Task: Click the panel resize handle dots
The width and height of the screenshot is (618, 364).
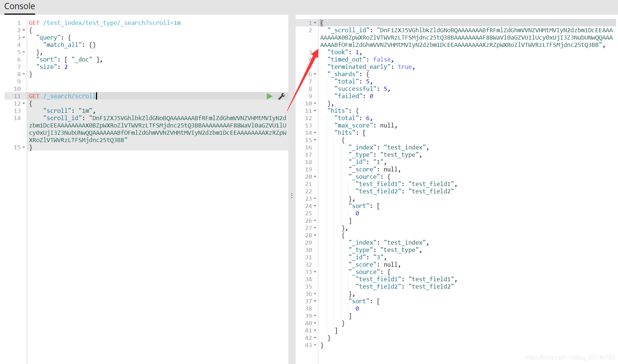Action: click(x=292, y=196)
